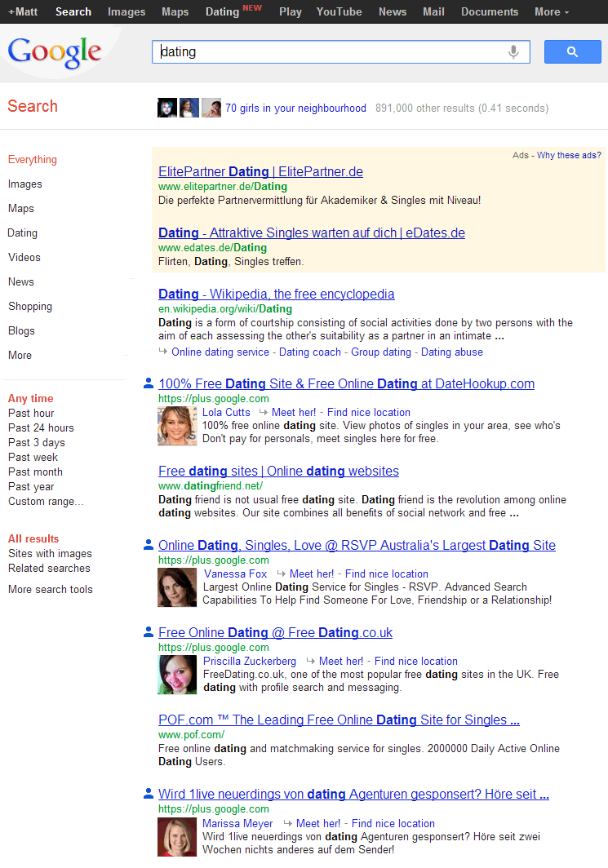This screenshot has width=608, height=868.
Task: Select Shopping filter in left sidebar
Action: pyautogui.click(x=30, y=306)
